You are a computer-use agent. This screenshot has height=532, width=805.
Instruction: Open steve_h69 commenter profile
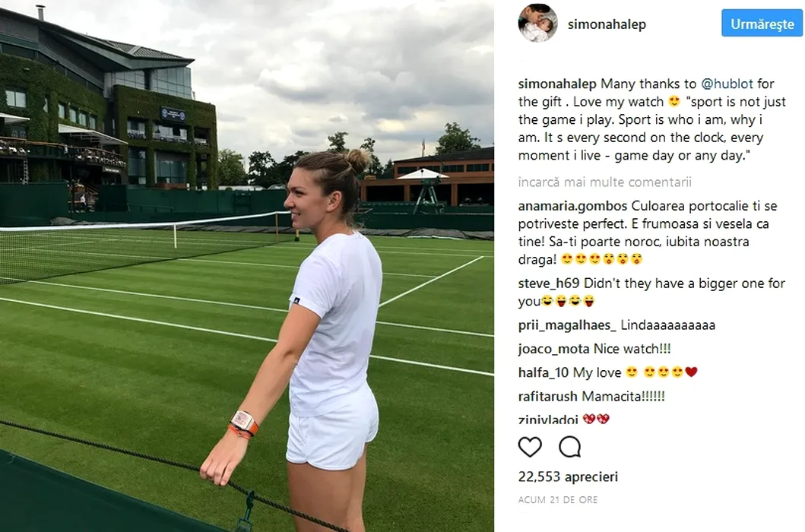pos(549,283)
